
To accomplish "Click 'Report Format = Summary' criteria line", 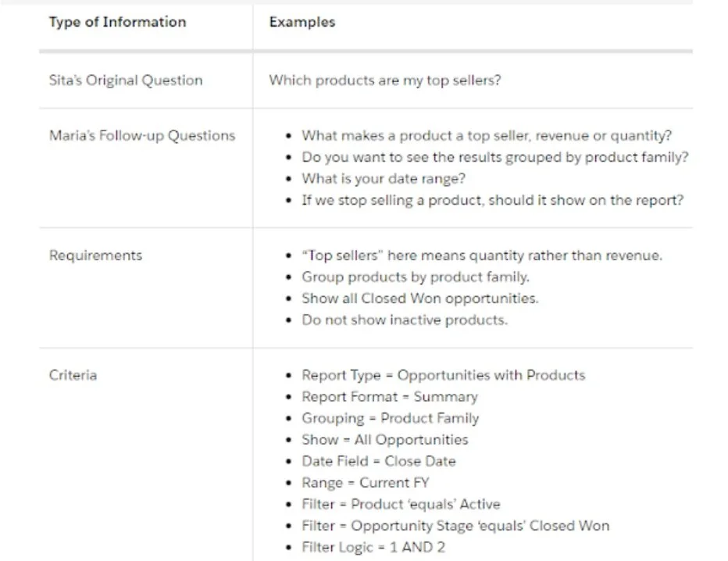I will pyautogui.click(x=390, y=397).
